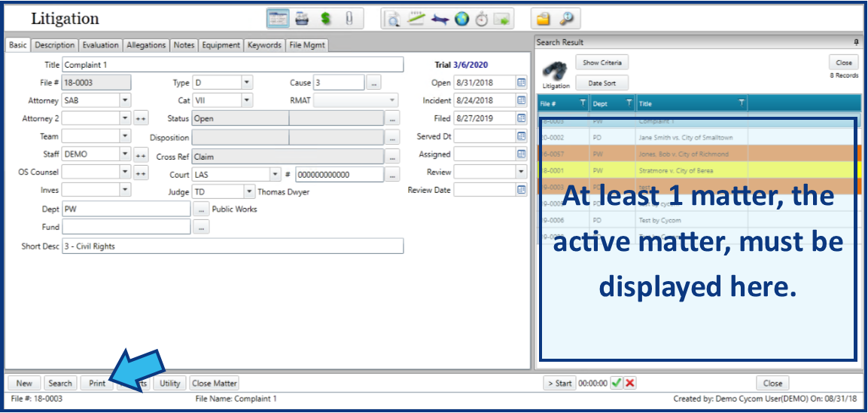Open the filter icon on Dept column
The image size is (868, 413).
pyautogui.click(x=629, y=103)
